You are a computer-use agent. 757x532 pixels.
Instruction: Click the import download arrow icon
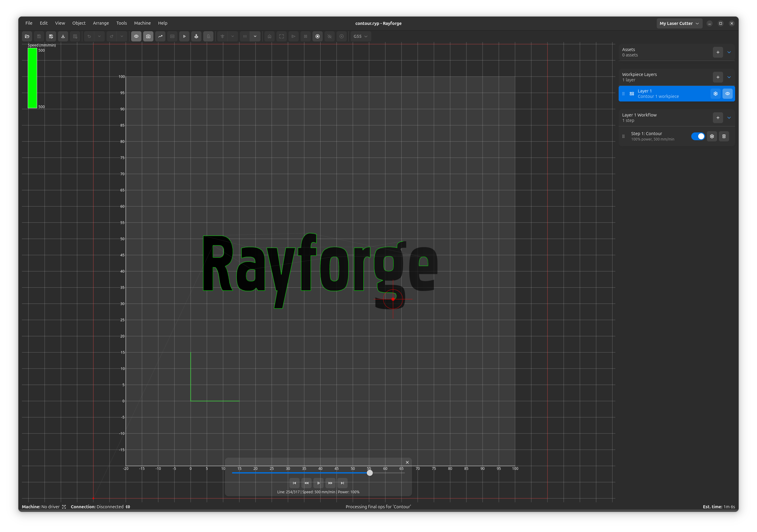click(63, 36)
